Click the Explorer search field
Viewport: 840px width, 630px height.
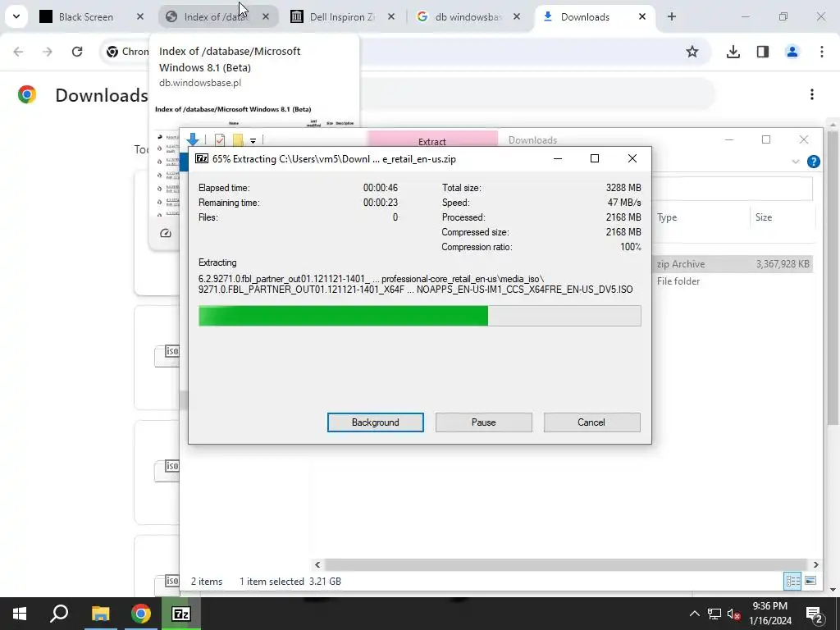click(x=733, y=188)
